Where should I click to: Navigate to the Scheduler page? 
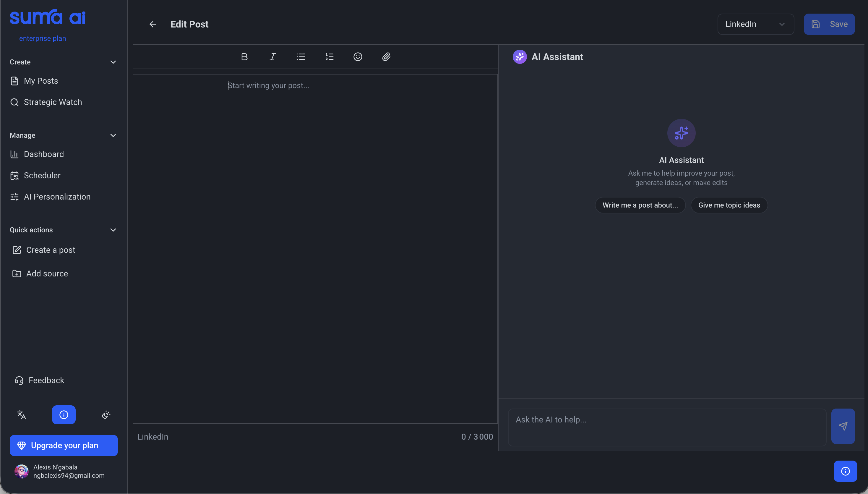tap(42, 175)
